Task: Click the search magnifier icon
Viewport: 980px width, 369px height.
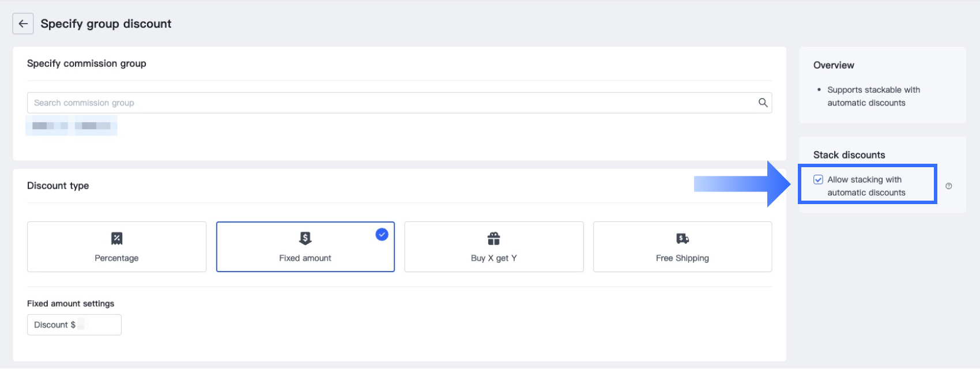Action: click(x=763, y=103)
